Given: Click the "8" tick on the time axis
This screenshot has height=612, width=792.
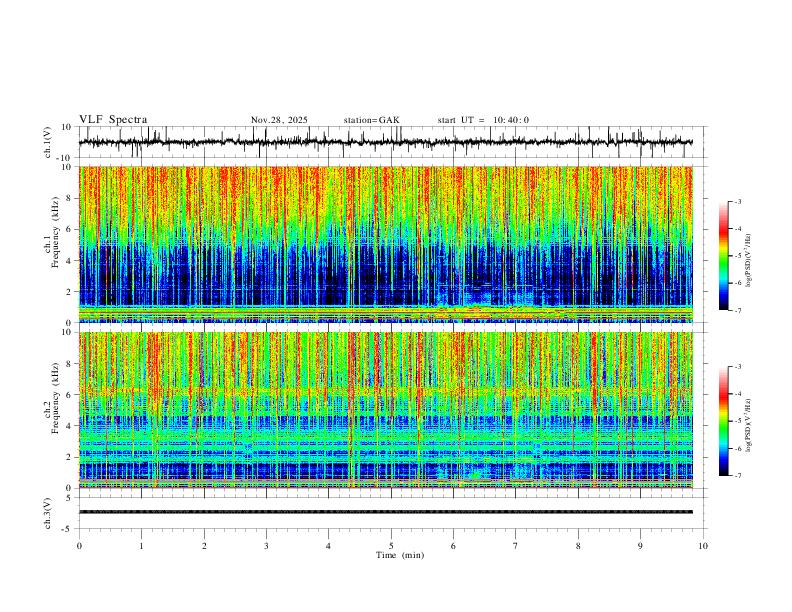Looking at the screenshot, I should coord(578,546).
